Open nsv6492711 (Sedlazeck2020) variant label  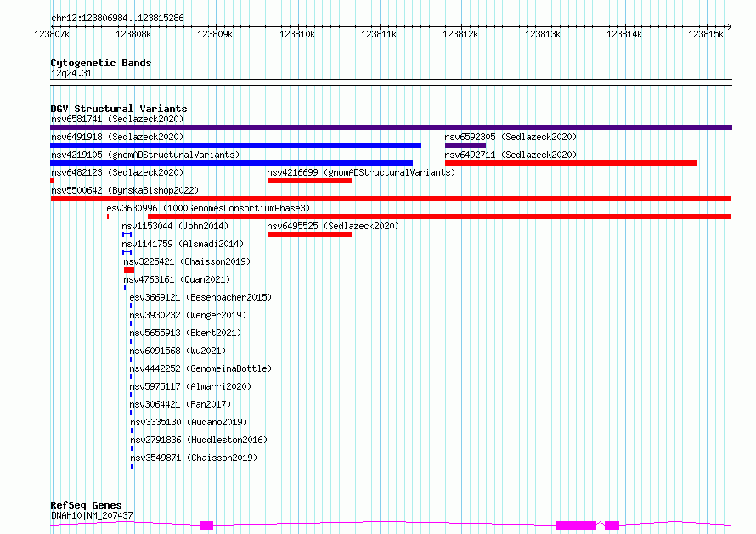(x=511, y=155)
